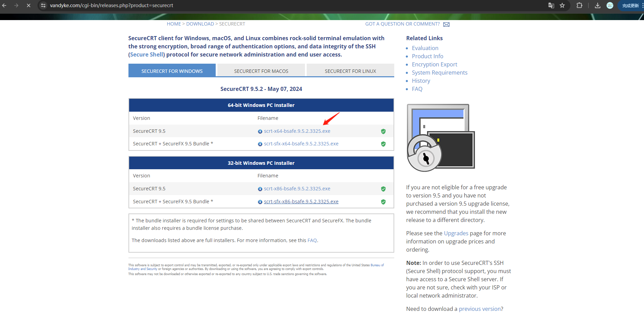Open the previous version link
Viewport: 644px width, 318px height.
480,309
